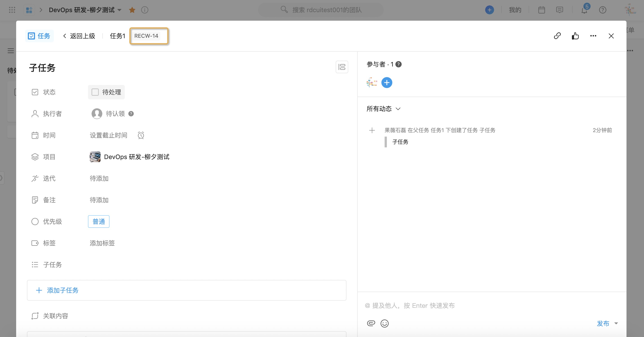Viewport: 644px width, 337px height.
Task: Click the project value DevOps 研发-柳夕测试
Action: pyautogui.click(x=129, y=157)
